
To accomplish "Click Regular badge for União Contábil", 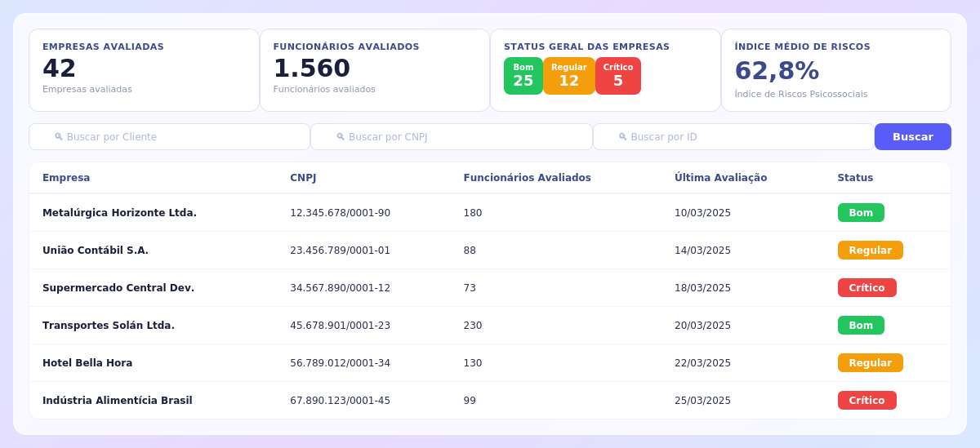I will point(871,251).
